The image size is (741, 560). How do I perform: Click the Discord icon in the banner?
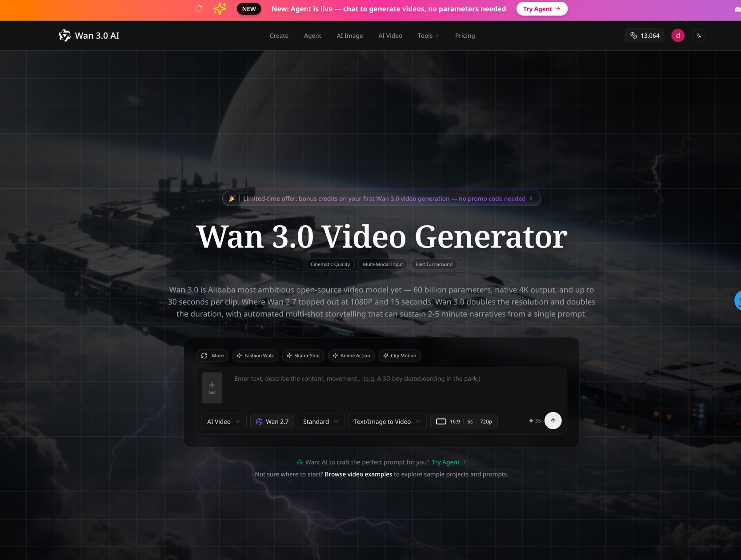pos(737,9)
